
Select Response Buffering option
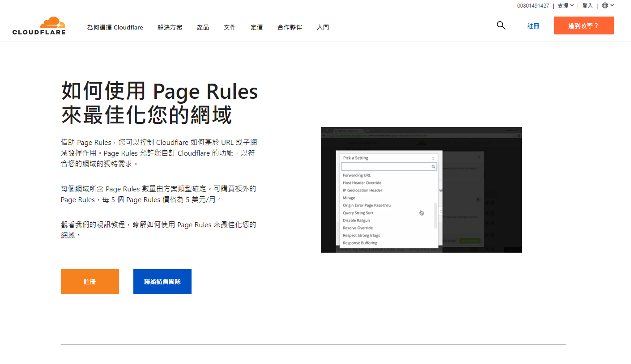360,243
